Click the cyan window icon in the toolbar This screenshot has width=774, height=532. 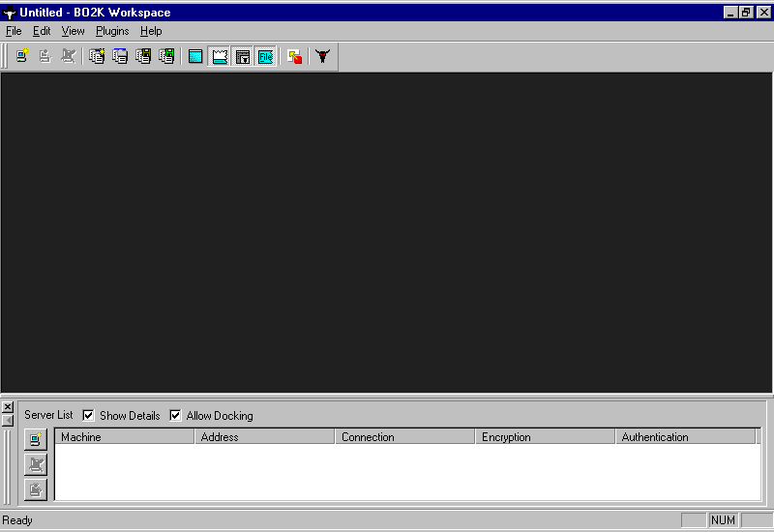pos(195,56)
